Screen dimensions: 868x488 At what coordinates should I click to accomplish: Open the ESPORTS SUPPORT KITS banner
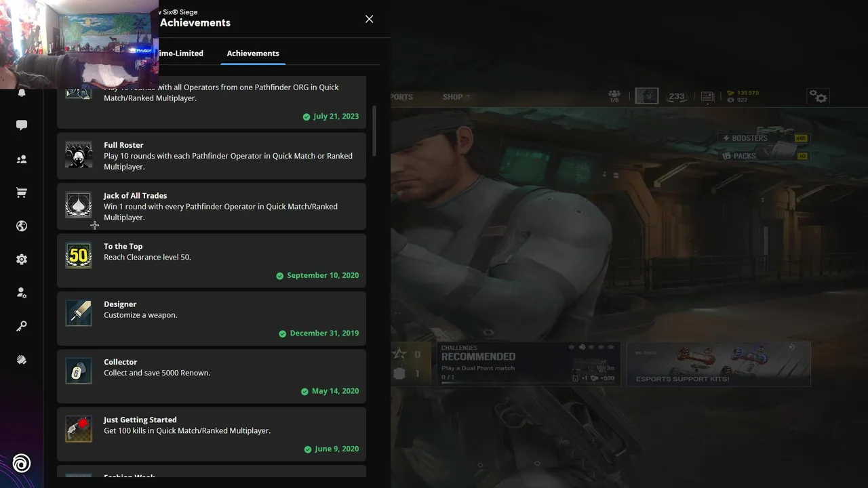pyautogui.click(x=718, y=364)
